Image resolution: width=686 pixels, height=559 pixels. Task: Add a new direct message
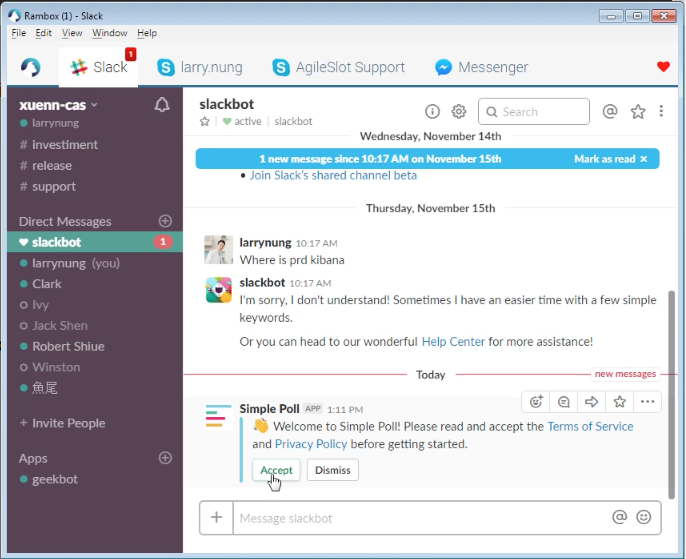[165, 221]
